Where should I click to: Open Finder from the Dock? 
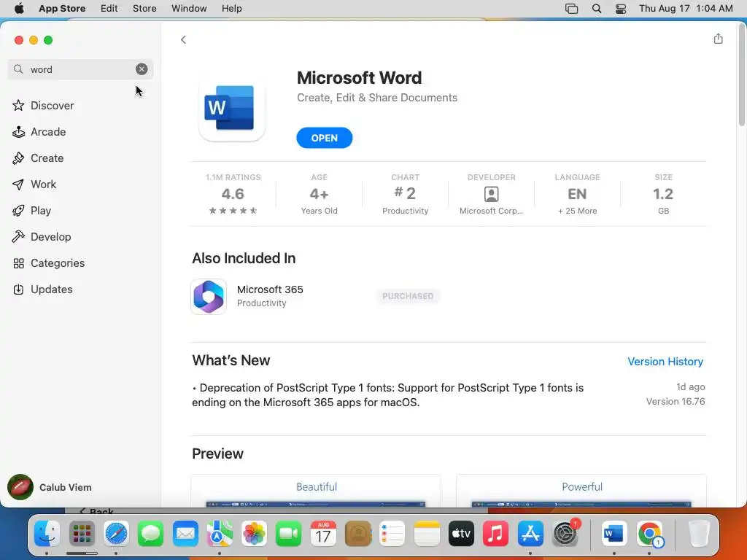click(47, 534)
